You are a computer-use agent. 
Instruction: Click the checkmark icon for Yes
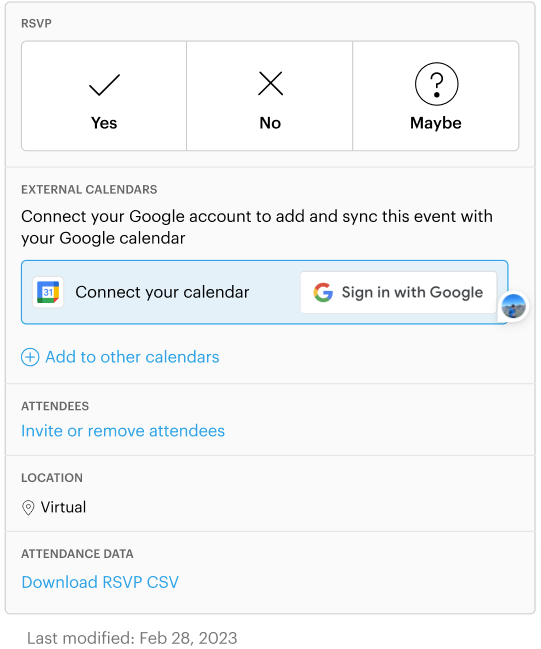click(104, 85)
